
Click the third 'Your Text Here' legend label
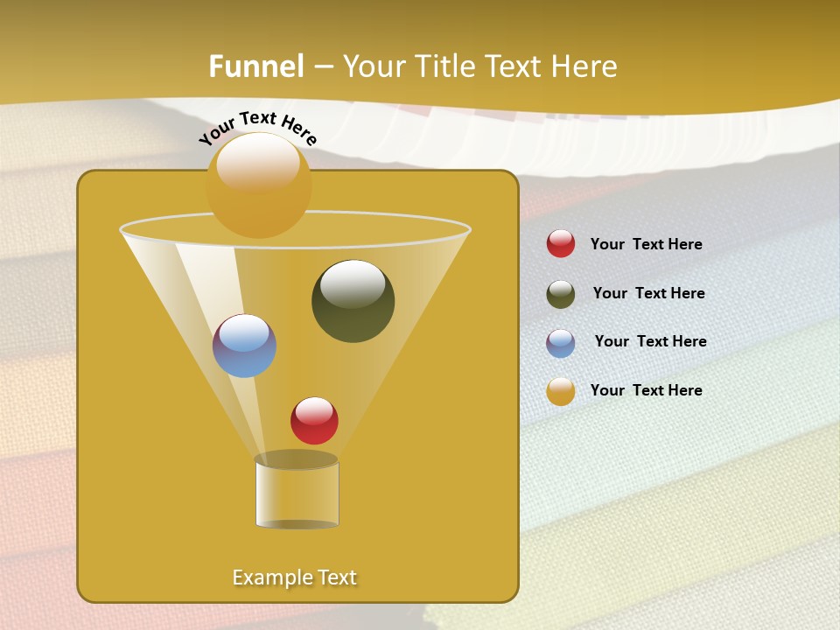(651, 342)
